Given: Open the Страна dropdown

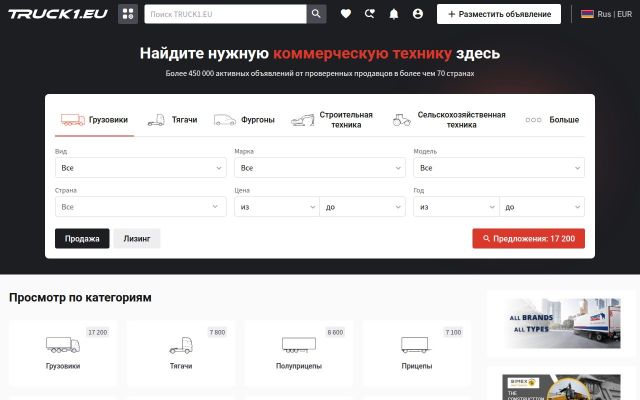Looking at the screenshot, I should tap(141, 207).
